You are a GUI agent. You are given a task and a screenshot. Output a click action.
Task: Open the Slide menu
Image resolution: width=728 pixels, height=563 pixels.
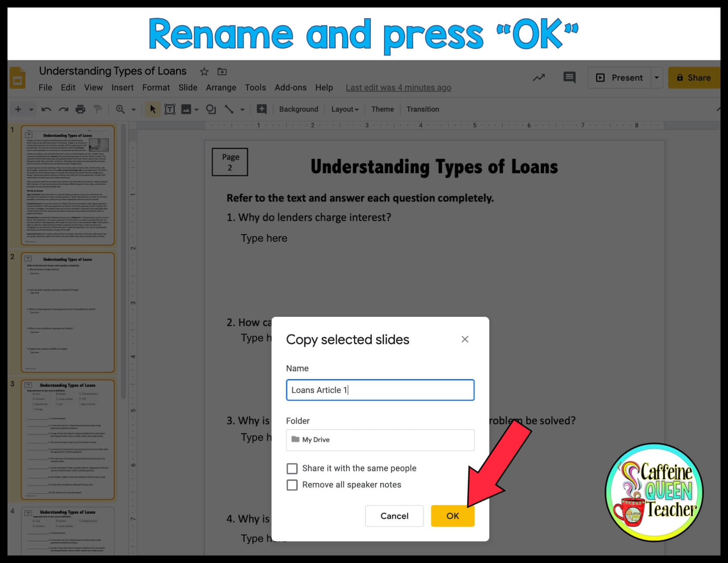coord(188,88)
